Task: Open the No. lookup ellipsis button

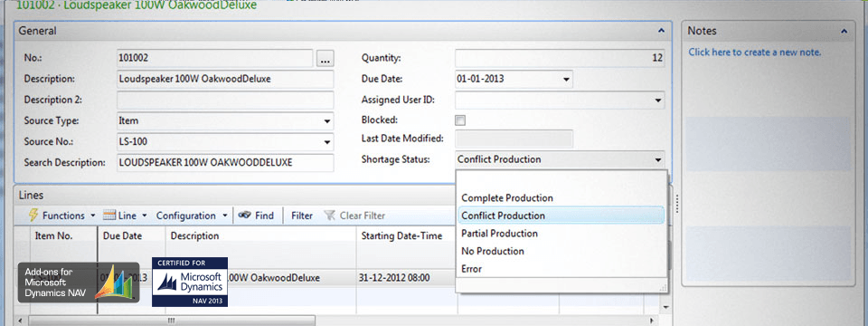Action: (x=325, y=58)
